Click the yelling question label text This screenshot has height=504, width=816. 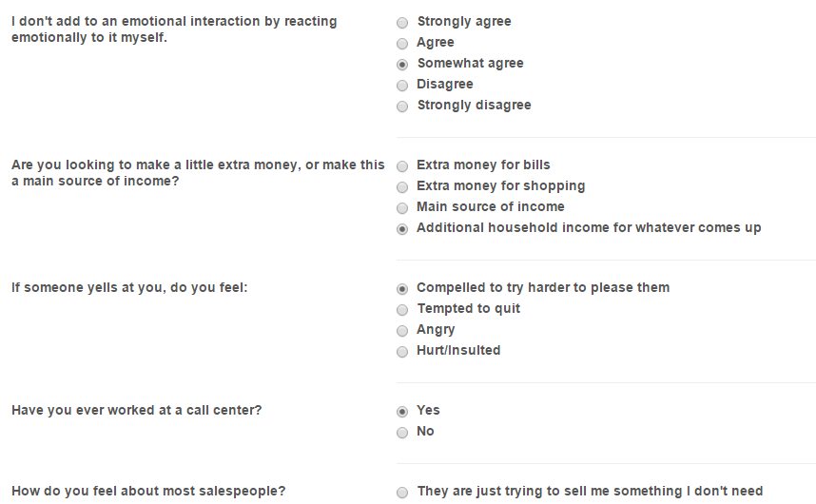(x=129, y=287)
